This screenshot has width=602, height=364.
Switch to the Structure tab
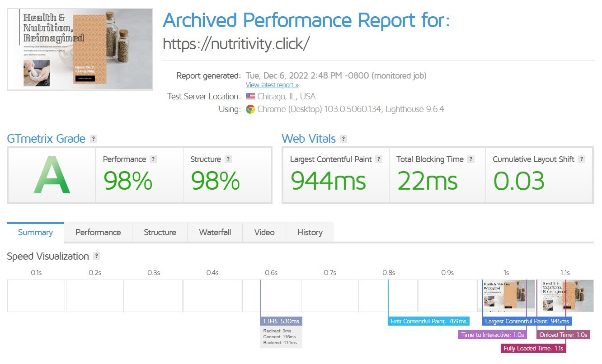(x=160, y=233)
